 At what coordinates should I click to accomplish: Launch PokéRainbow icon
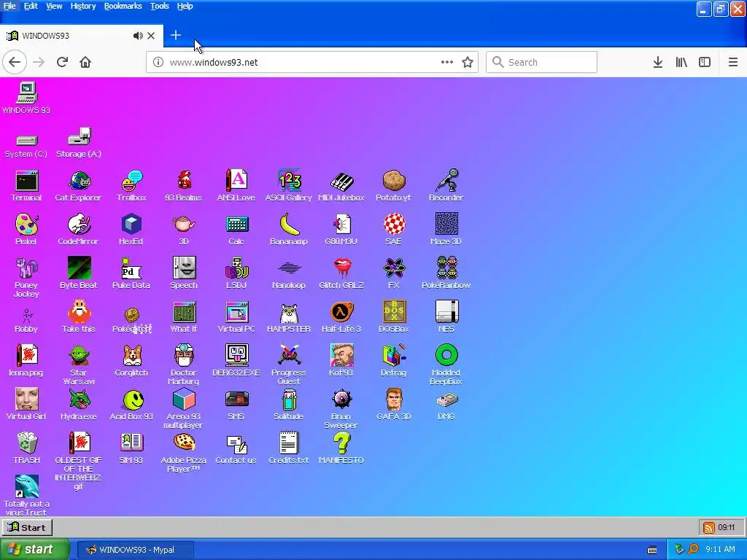[446, 274]
